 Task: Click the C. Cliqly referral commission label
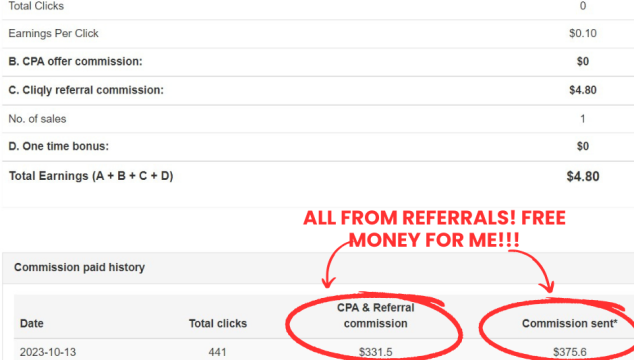86,90
